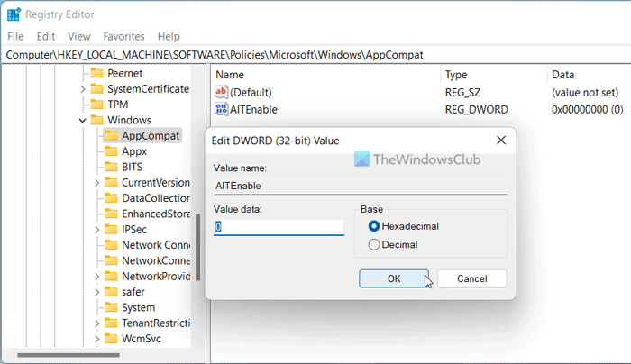Close the Edit DWORD dialog with X

click(x=501, y=140)
